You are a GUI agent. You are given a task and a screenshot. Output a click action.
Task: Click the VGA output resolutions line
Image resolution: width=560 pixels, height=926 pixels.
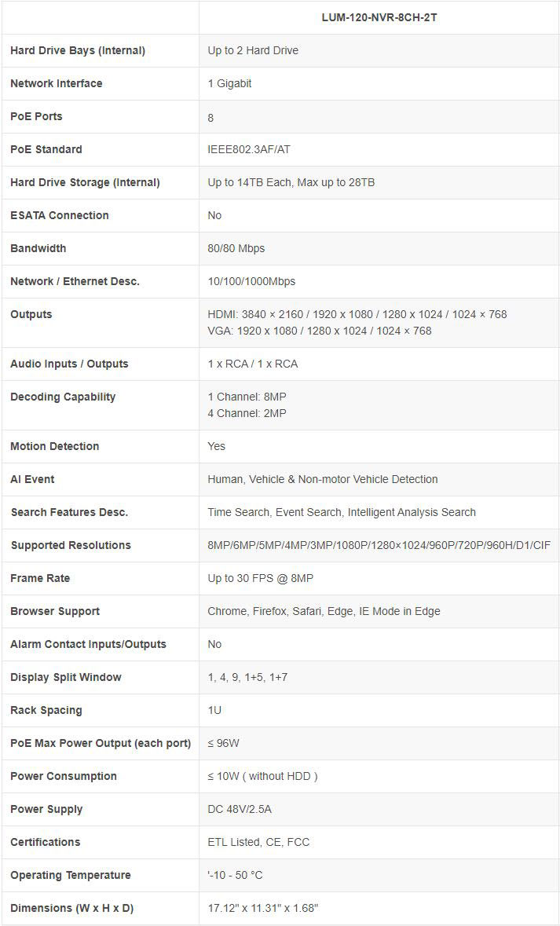point(320,331)
